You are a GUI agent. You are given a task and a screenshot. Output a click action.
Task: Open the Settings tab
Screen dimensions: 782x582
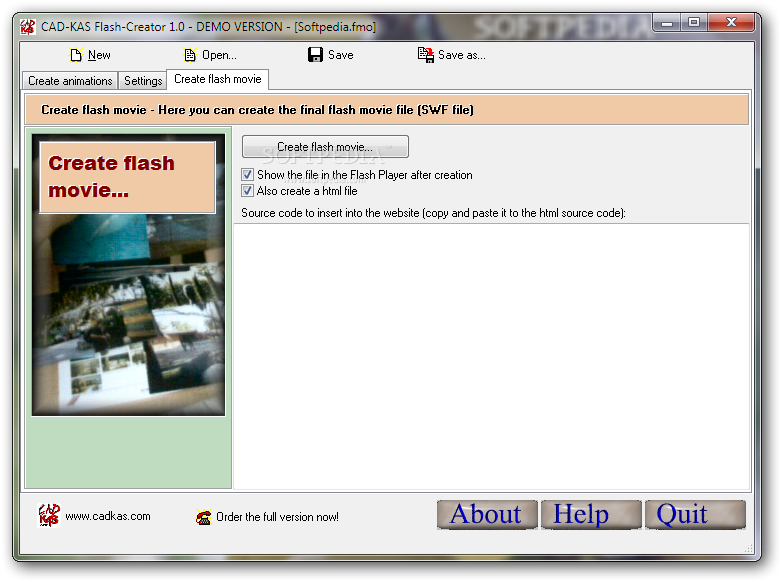[143, 81]
